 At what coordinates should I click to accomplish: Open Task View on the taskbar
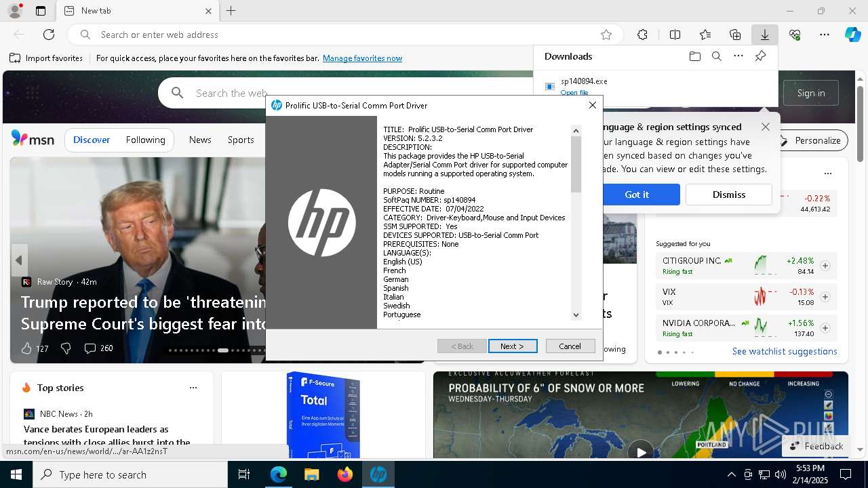(244, 474)
